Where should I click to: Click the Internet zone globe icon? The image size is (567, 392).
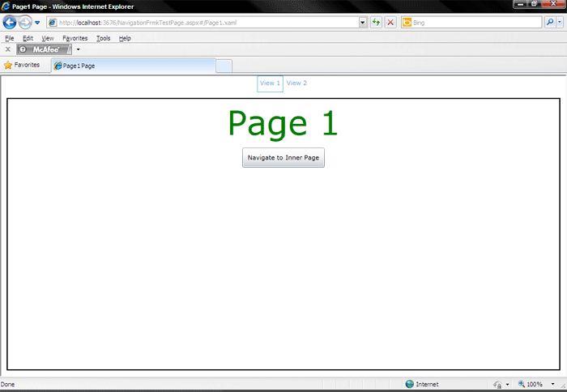[409, 384]
